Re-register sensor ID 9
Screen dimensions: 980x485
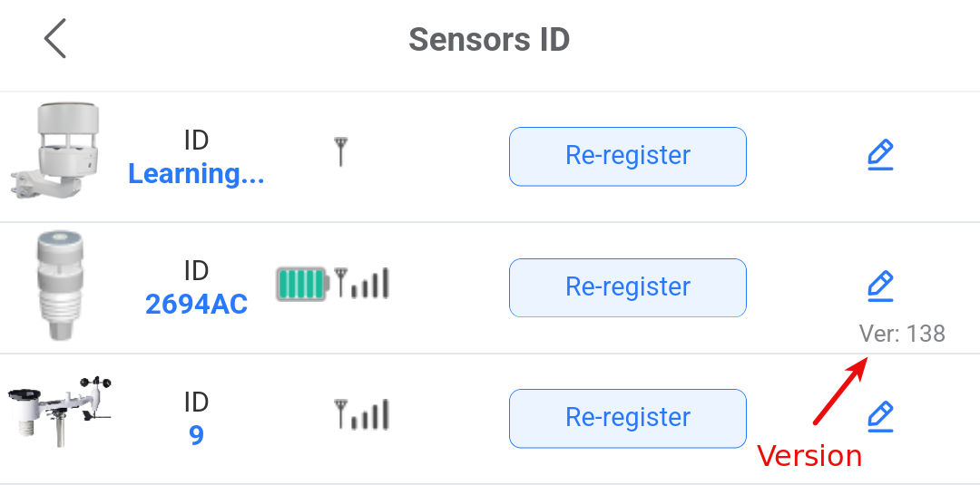click(627, 418)
